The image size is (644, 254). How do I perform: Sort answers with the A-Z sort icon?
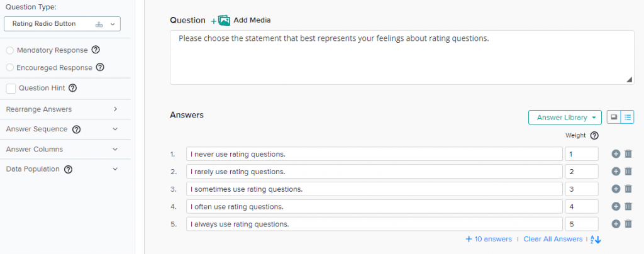596,240
